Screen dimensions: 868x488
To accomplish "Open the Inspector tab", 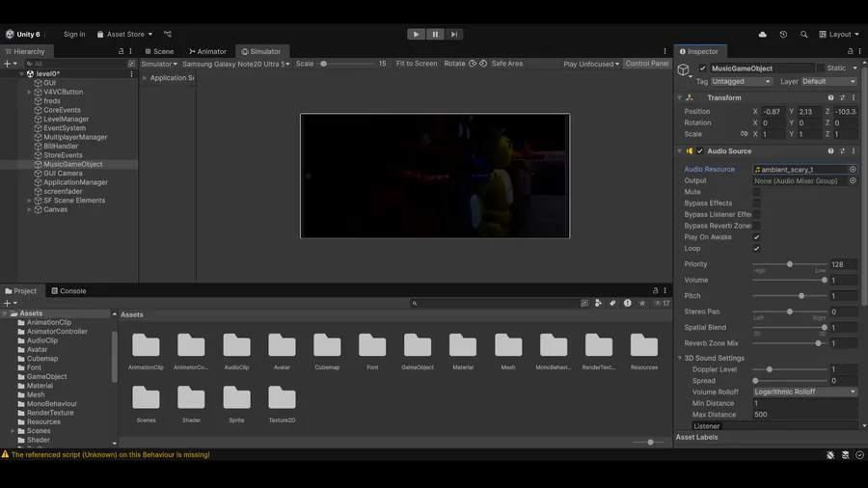I will coord(698,51).
